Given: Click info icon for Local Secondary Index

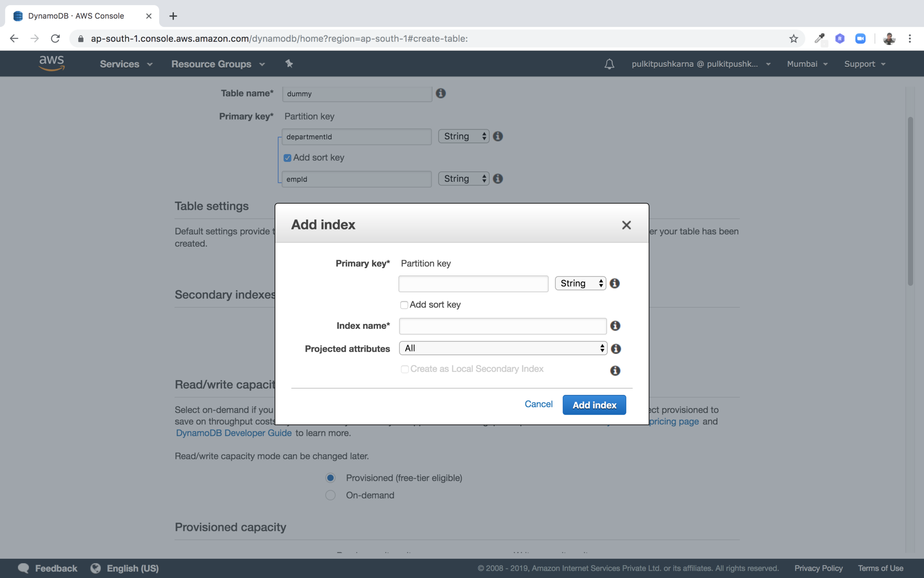Looking at the screenshot, I should click(x=615, y=370).
